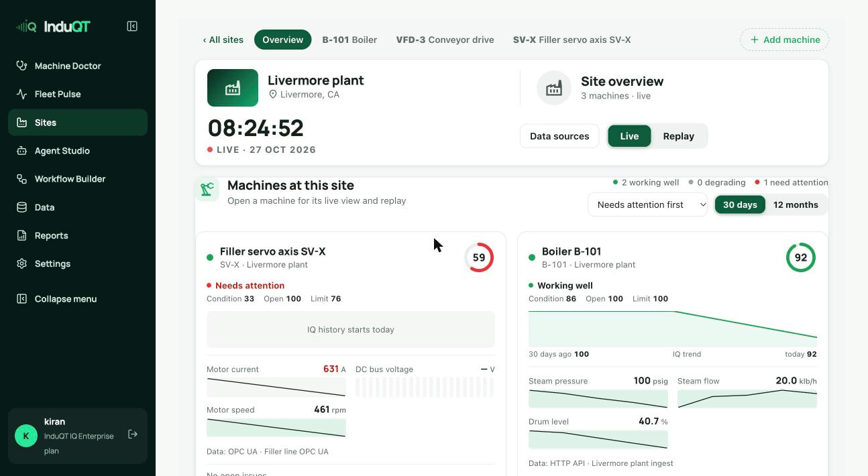The height and width of the screenshot is (476, 868).
Task: Open Machine Doctor from the sidebar
Action: pos(78,66)
